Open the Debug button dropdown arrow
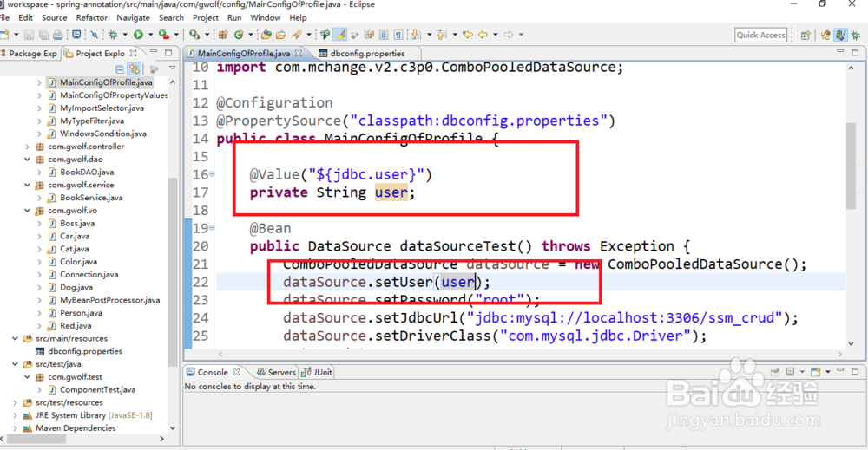 [125, 35]
